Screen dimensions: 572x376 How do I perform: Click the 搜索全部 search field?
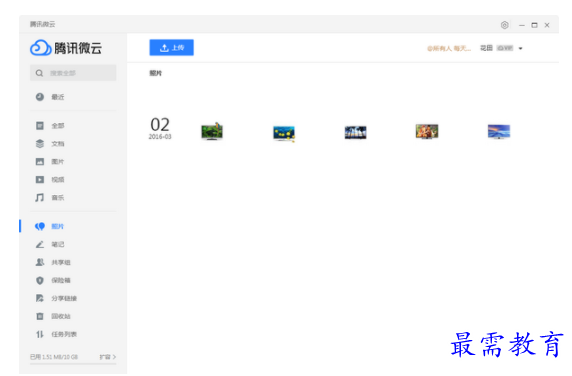coord(73,73)
